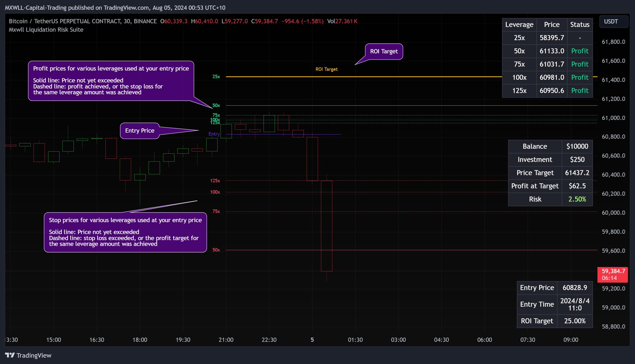Click the 21:00 time axis label
Viewport: 635px width, 364px height.
[x=226, y=340]
